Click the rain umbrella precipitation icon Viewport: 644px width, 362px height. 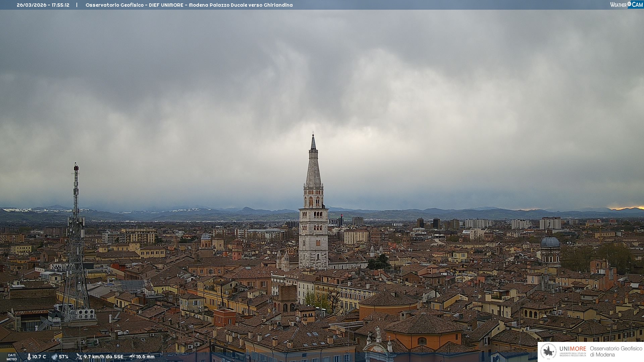[x=132, y=357]
